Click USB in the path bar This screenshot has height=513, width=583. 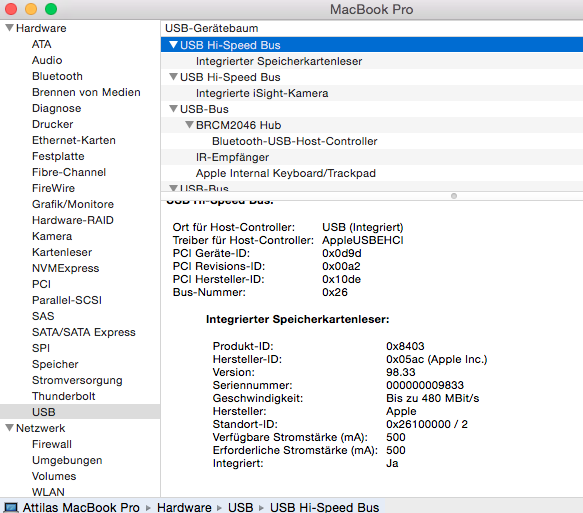pyautogui.click(x=241, y=507)
